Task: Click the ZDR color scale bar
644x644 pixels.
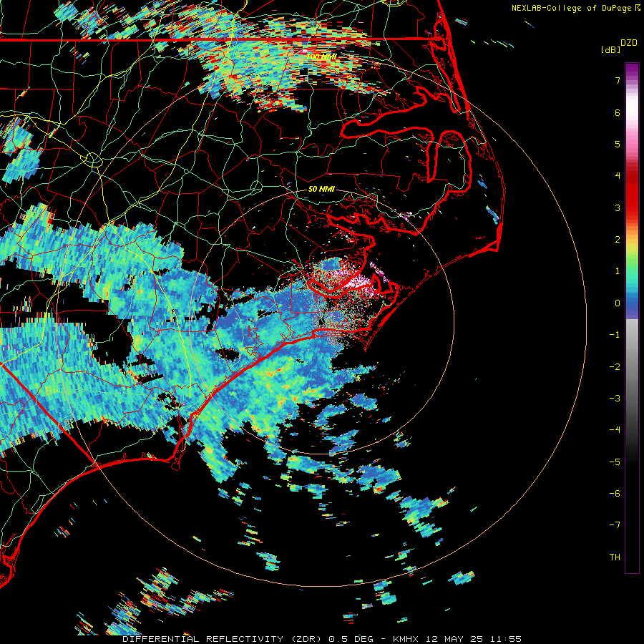Action: (x=632, y=318)
